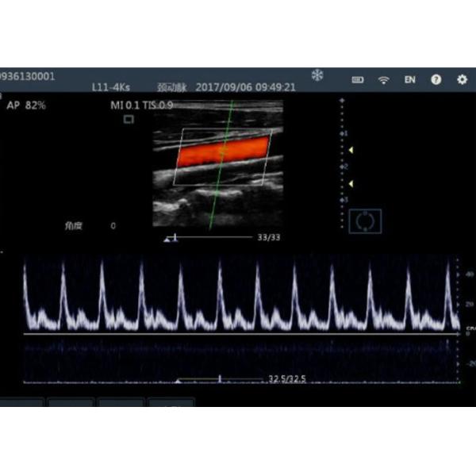
Task: Click the orange color Doppler flow region
Action: tap(222, 151)
